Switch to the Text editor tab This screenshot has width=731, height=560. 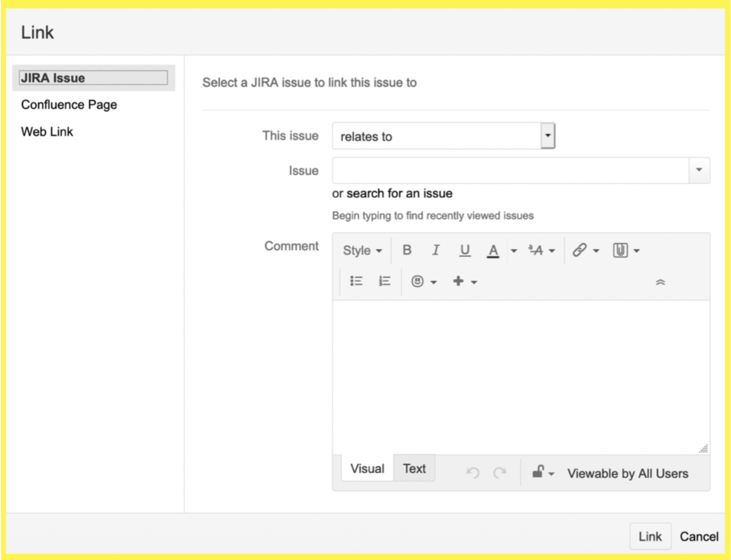click(x=414, y=468)
